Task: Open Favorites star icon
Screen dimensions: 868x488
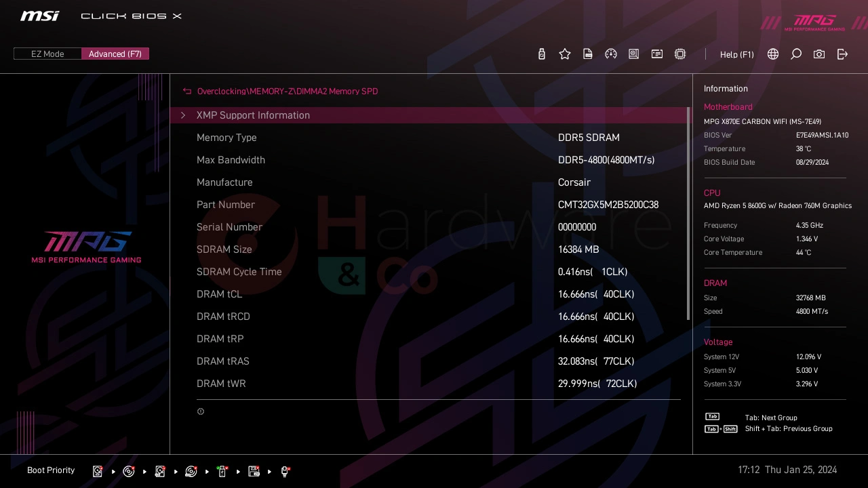Action: (565, 54)
